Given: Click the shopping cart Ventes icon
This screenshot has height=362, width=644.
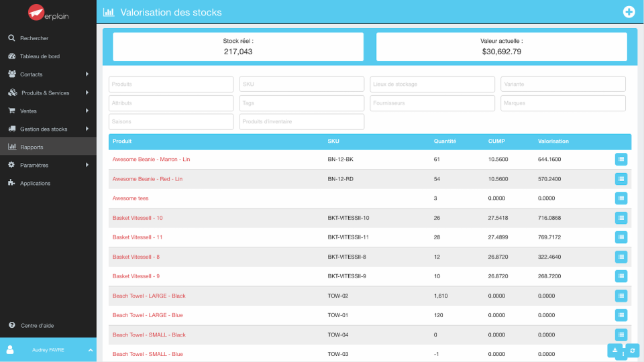Looking at the screenshot, I should 11,111.
